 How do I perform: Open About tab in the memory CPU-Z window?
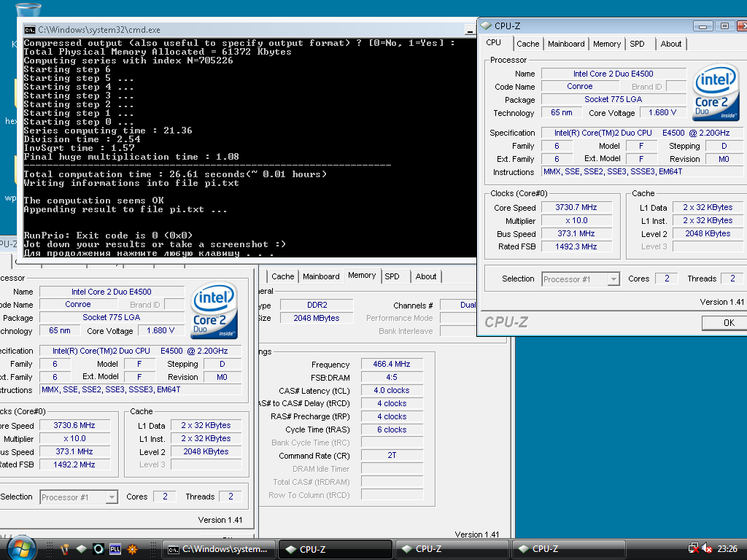(x=426, y=276)
